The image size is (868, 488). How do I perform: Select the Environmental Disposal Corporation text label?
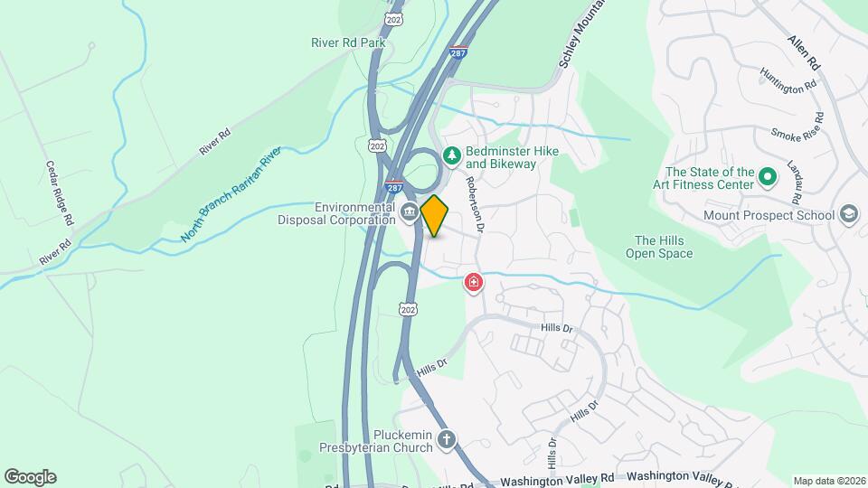click(x=336, y=213)
